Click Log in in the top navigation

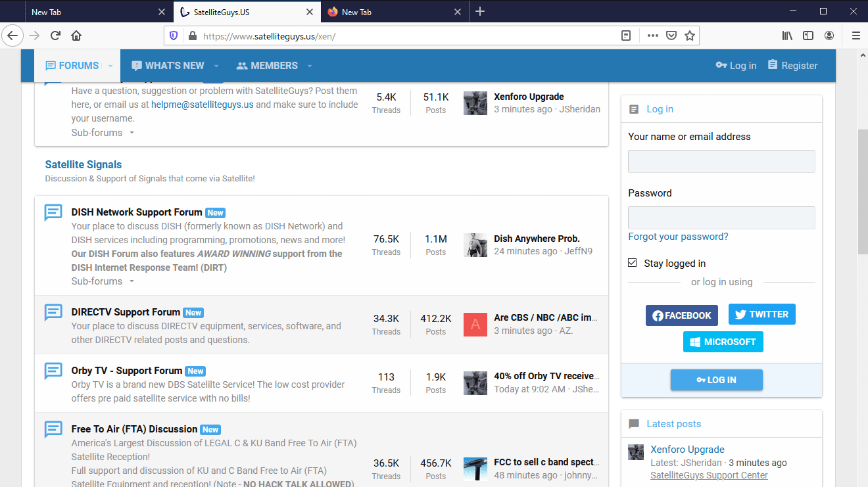(736, 66)
